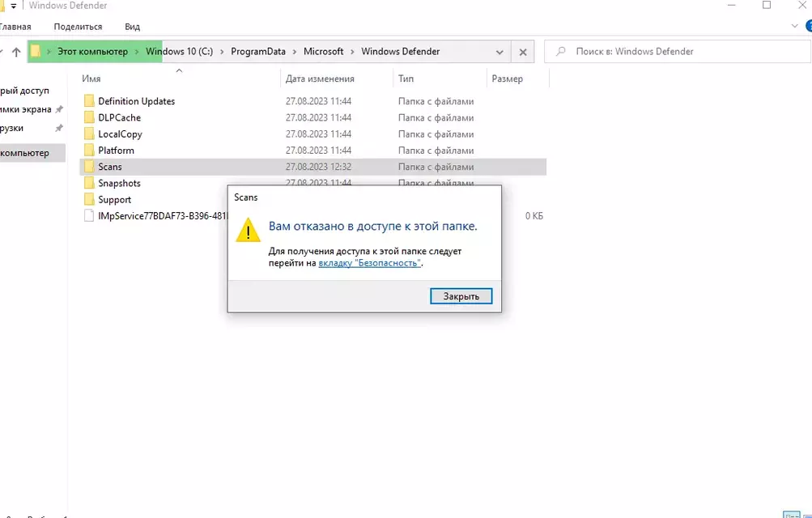Viewport: 812px width, 518px height.
Task: Select the Scans folder name
Action: [110, 167]
